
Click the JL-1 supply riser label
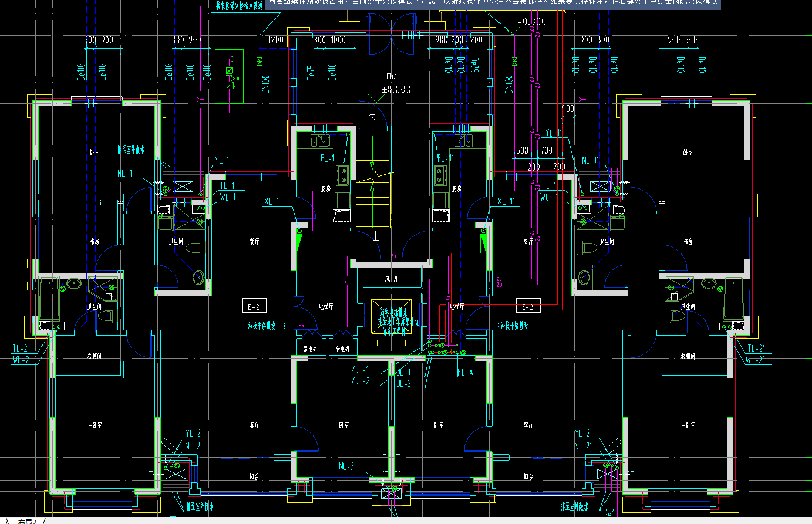pos(404,371)
